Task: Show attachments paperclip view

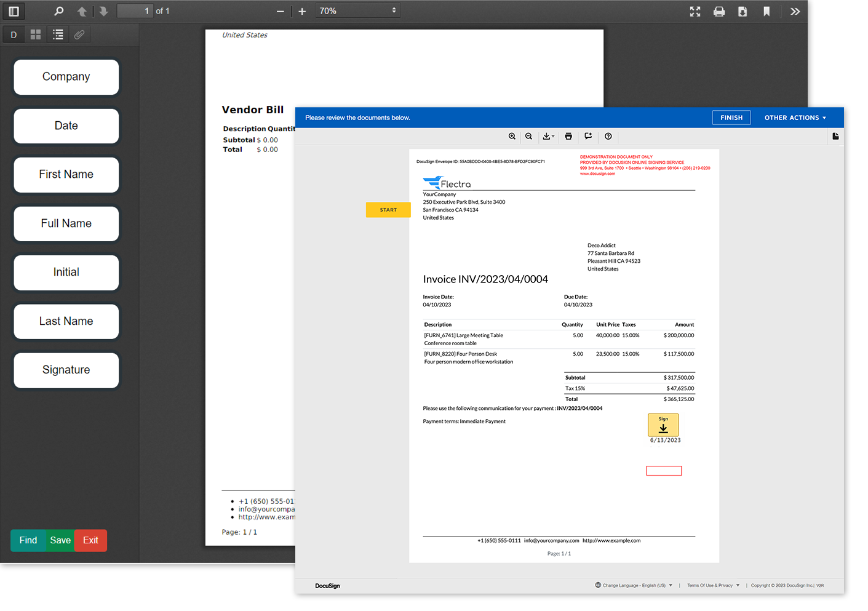Action: click(x=79, y=34)
